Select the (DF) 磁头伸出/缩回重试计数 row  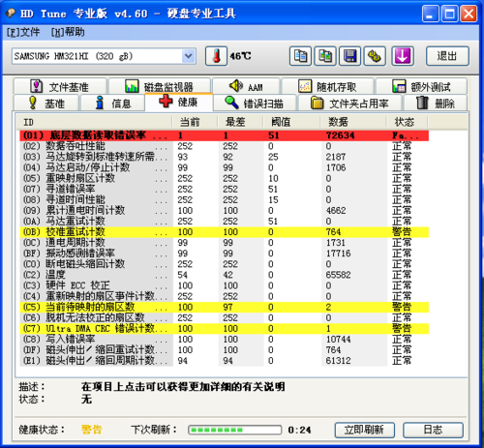click(224, 350)
